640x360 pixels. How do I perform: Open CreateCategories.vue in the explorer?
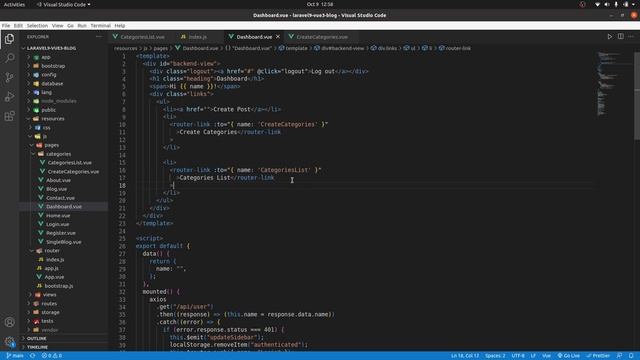73,171
